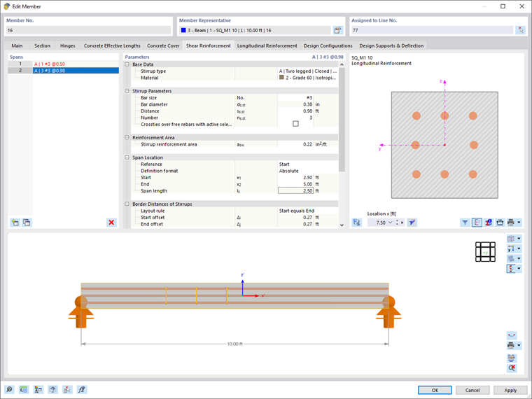Click the numbering info icon in the section view
This screenshot has height=399, width=532.
coord(488,223)
